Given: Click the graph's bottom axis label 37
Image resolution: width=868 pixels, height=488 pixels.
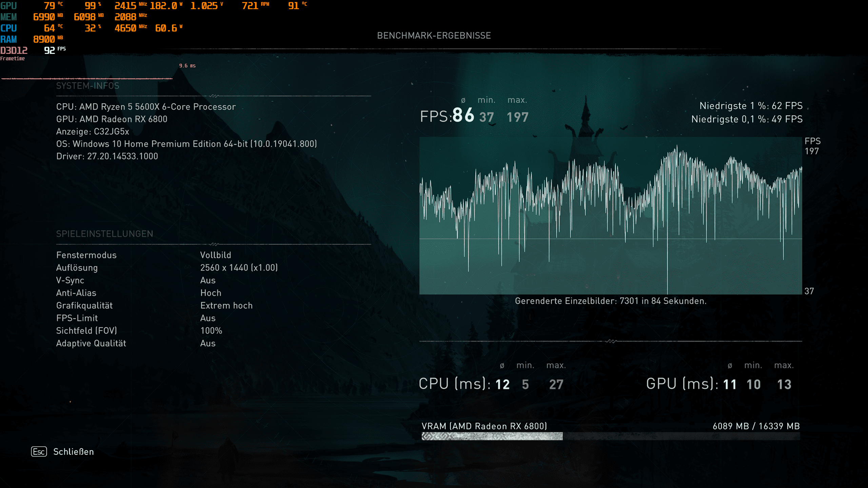Looking at the screenshot, I should tap(809, 291).
